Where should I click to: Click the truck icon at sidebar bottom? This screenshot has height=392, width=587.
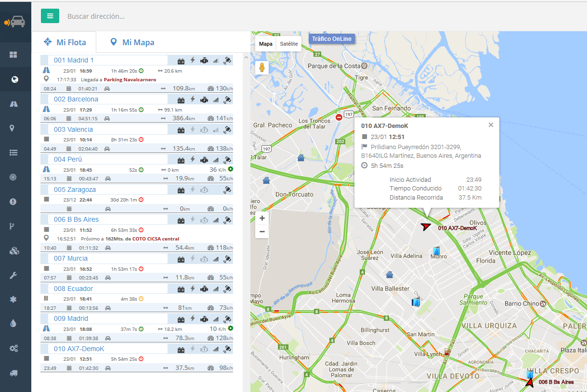14,373
